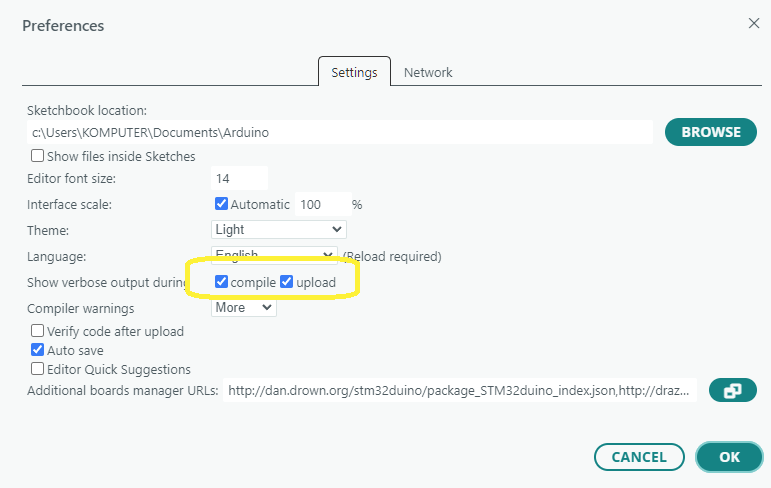Screen dimensions: 771x488
Task: Click the BROWSE button for sketchbook location
Action: 711,132
